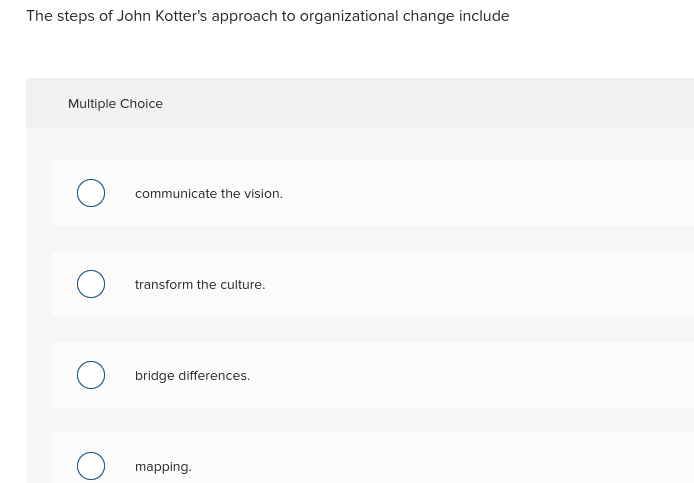
Task: Click the word "culture" in second answer
Action: tap(242, 285)
